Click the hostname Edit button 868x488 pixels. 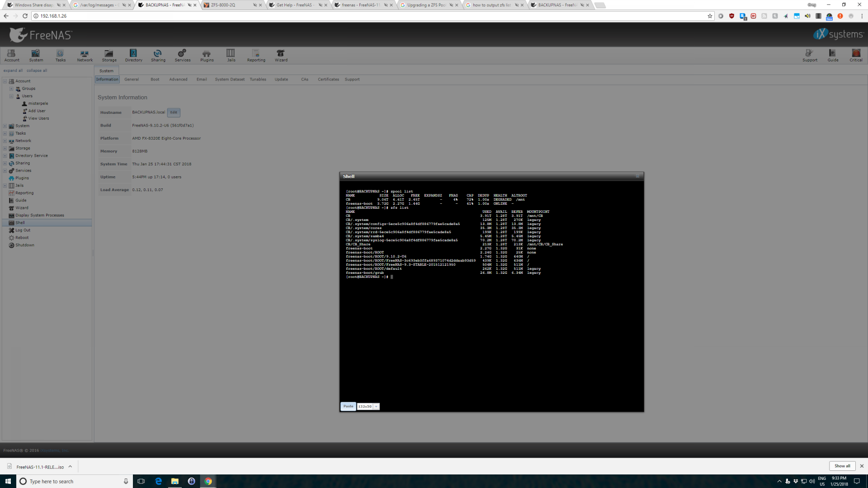click(174, 113)
